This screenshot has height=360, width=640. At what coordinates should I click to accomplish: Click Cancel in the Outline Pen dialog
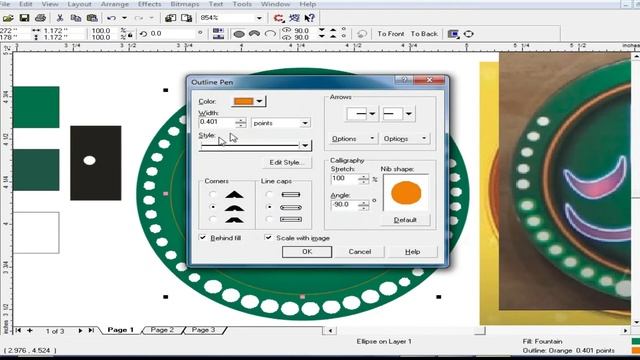(x=360, y=252)
